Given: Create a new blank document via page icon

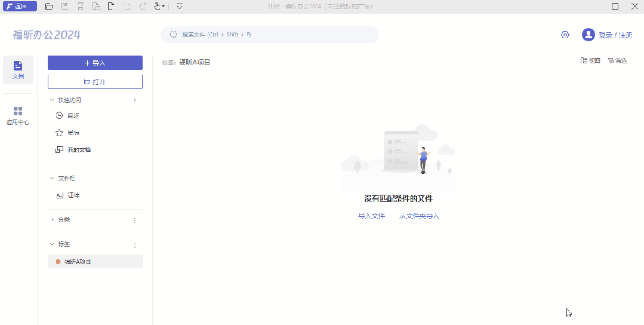Looking at the screenshot, I should coord(110,6).
